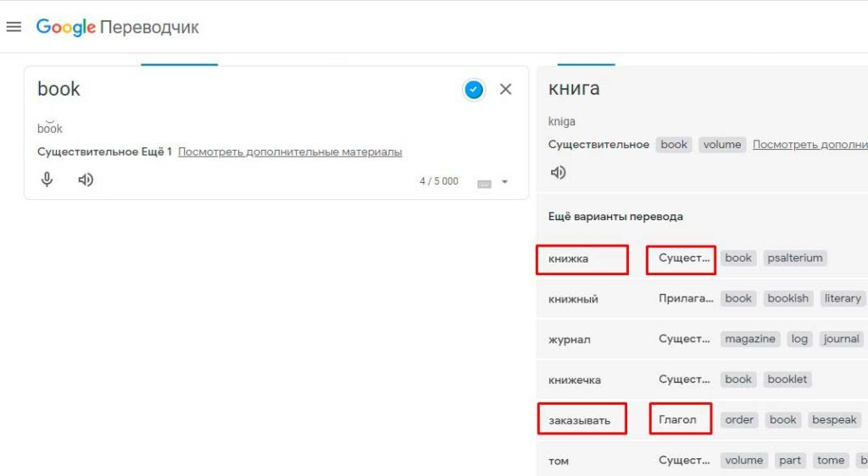Start voice input with microphone icon
The height and width of the screenshot is (476, 868).
click(x=47, y=180)
